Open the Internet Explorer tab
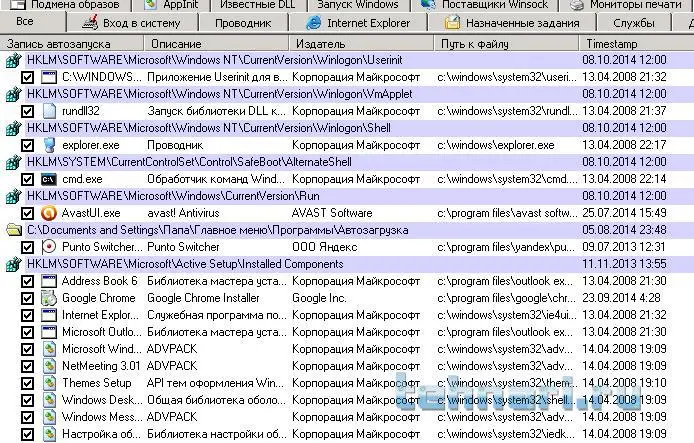This screenshot has width=694, height=443. tap(358, 23)
